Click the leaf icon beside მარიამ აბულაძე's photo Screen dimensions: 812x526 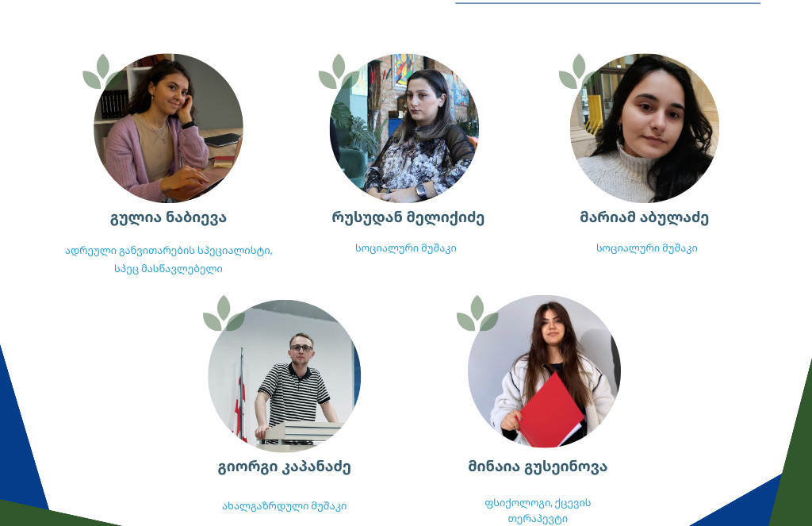(x=578, y=71)
